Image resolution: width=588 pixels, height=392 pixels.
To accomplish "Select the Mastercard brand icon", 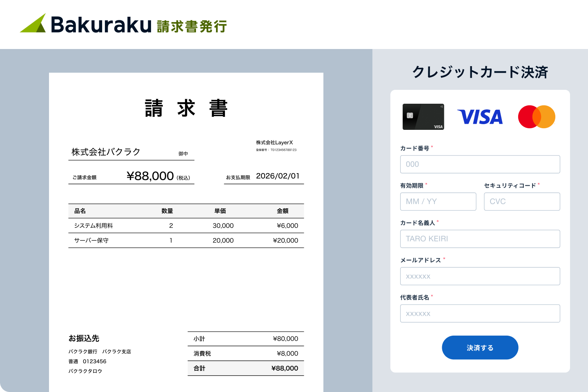I will 537,117.
